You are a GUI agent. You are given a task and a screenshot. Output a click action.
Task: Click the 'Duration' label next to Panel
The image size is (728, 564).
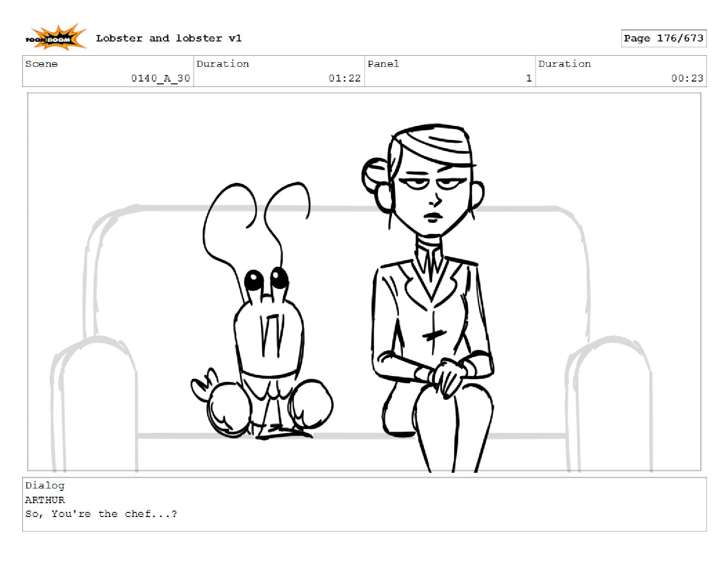tap(565, 64)
